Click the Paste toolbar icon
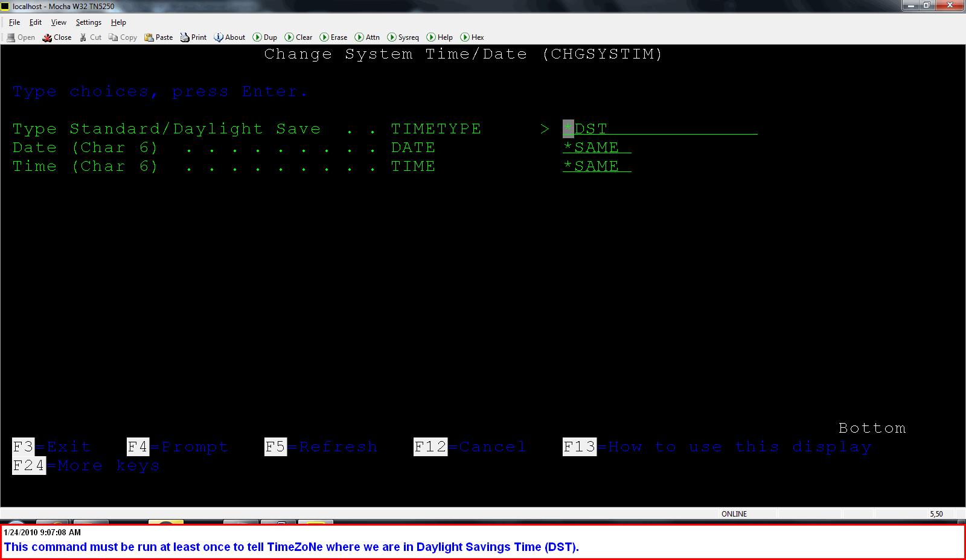 click(149, 37)
